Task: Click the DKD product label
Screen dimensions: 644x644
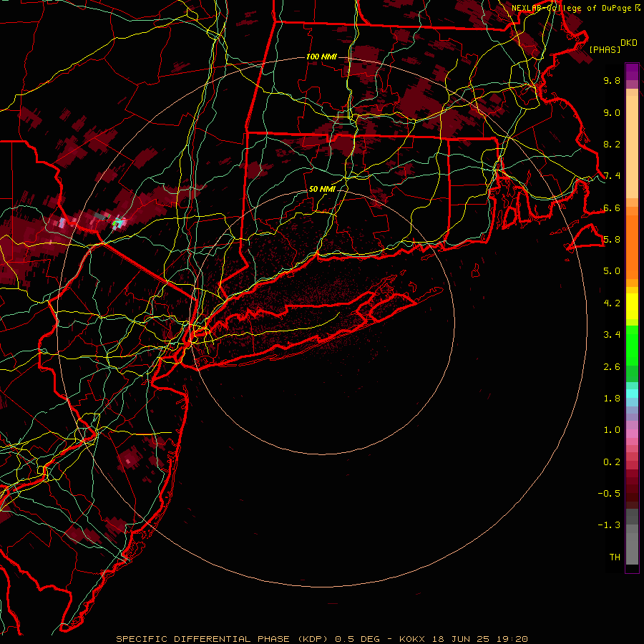Action: 629,43
